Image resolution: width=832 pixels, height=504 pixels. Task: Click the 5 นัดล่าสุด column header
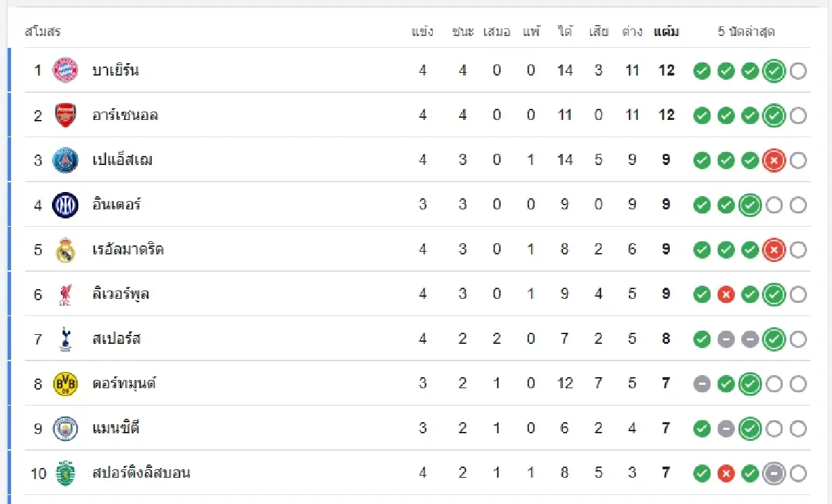746,32
